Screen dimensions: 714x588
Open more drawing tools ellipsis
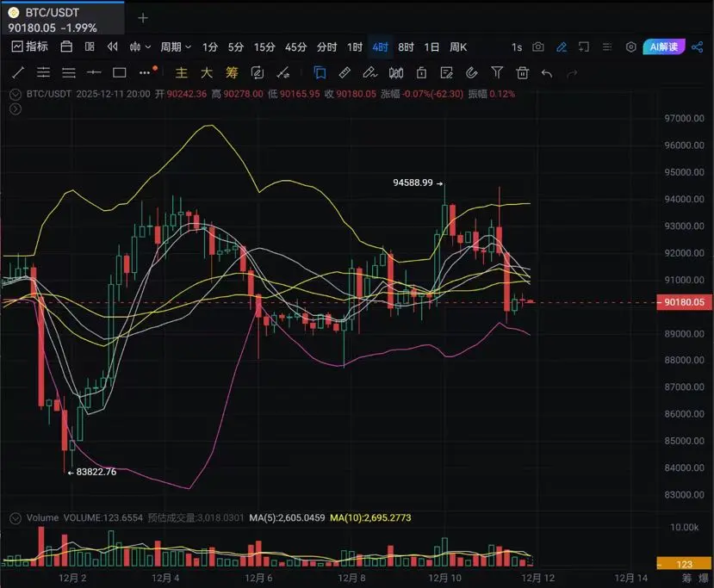tap(145, 72)
